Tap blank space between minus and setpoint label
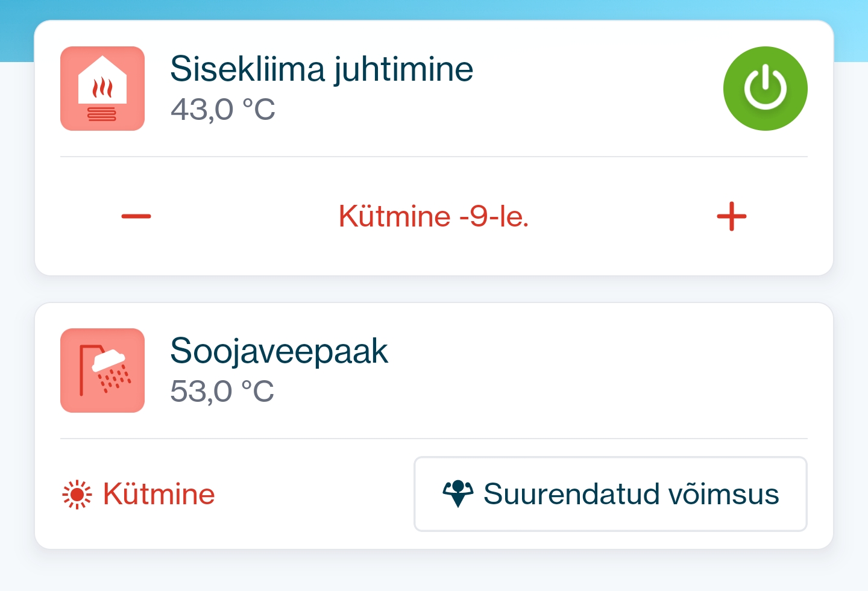 (x=241, y=216)
